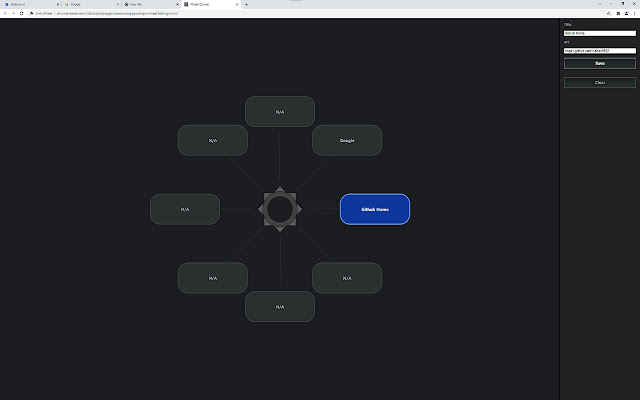Reload the current page
The width and height of the screenshot is (640, 400).
(x=21, y=13)
